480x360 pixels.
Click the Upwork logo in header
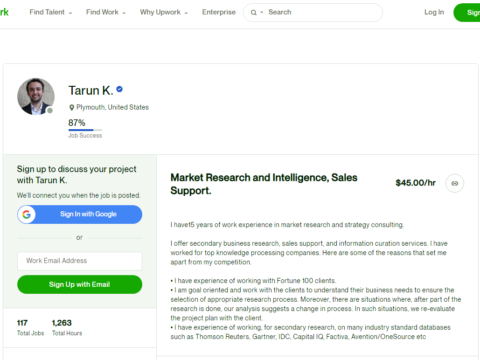[x=4, y=12]
